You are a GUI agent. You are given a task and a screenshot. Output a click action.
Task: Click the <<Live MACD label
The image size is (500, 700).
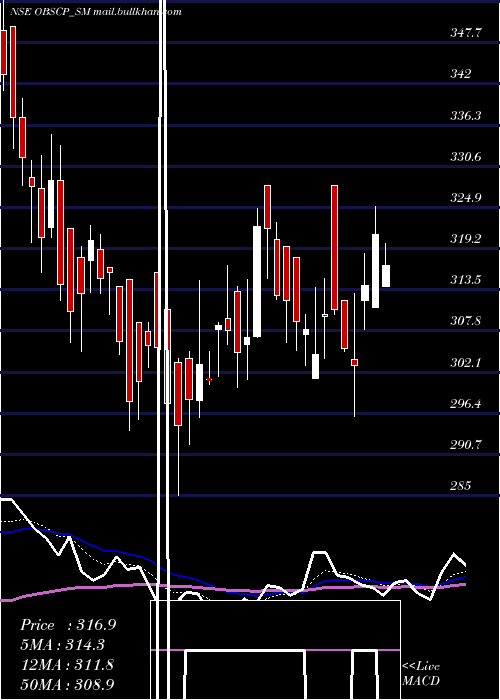click(x=421, y=673)
